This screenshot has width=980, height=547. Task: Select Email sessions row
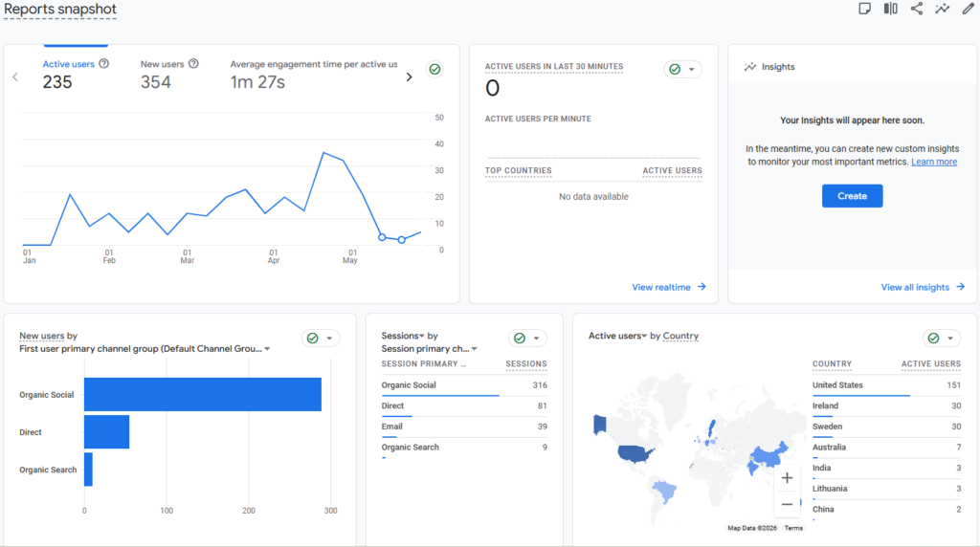point(464,427)
